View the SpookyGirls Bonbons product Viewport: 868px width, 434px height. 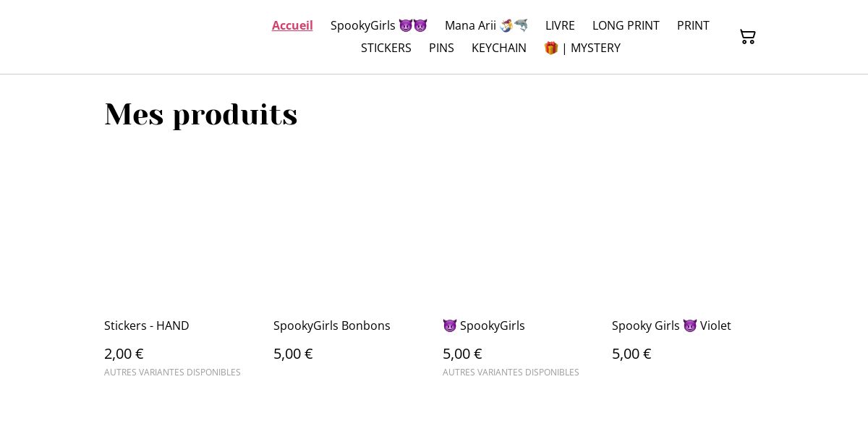tap(332, 325)
